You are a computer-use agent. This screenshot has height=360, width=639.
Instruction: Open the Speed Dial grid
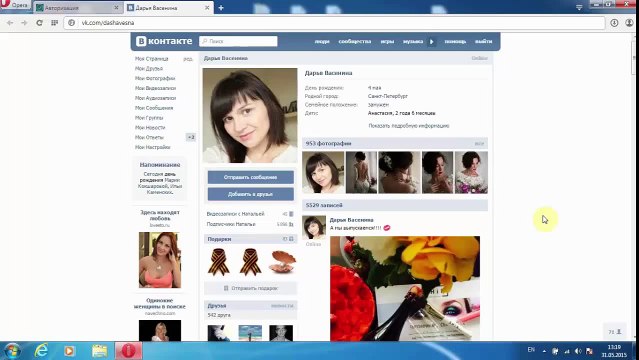point(54,23)
